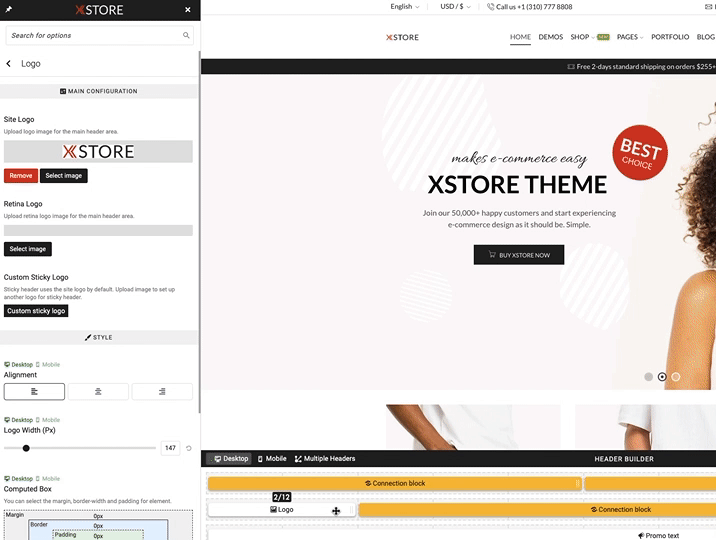The height and width of the screenshot is (540, 716).
Task: Switch header builder to Mobile
Action: click(x=272, y=459)
